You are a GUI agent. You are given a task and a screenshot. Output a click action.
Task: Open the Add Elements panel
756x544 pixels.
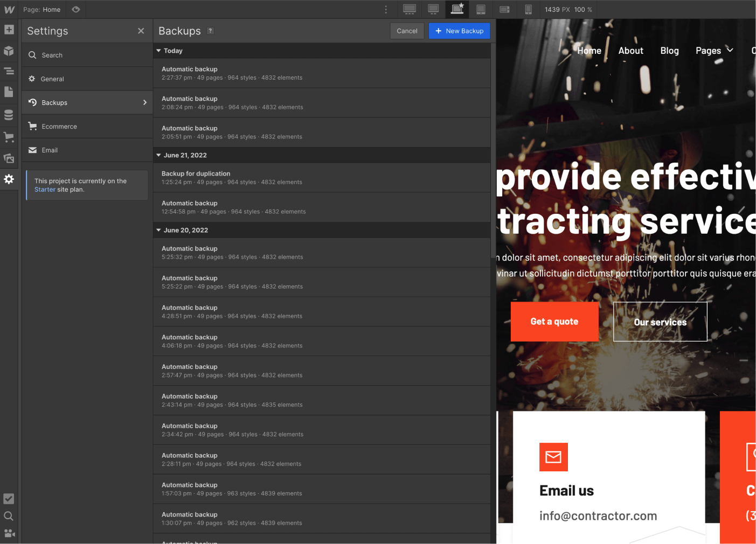pyautogui.click(x=9, y=30)
